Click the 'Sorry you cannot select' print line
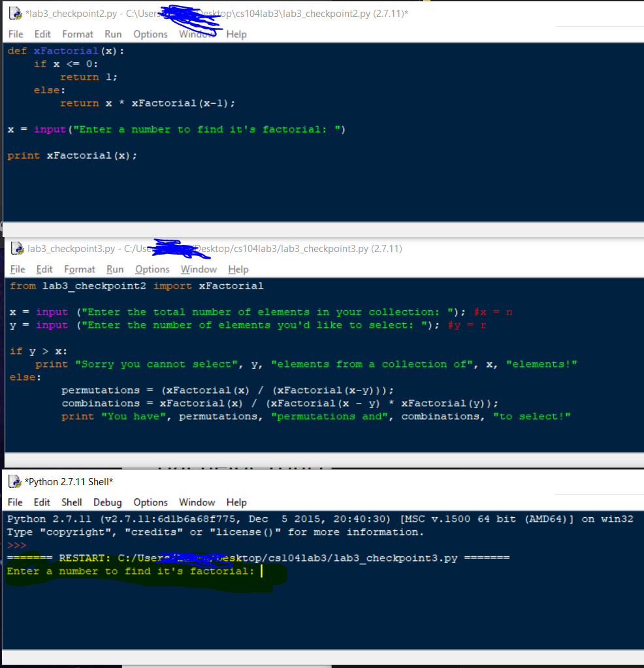The height and width of the screenshot is (668, 644). click(306, 364)
